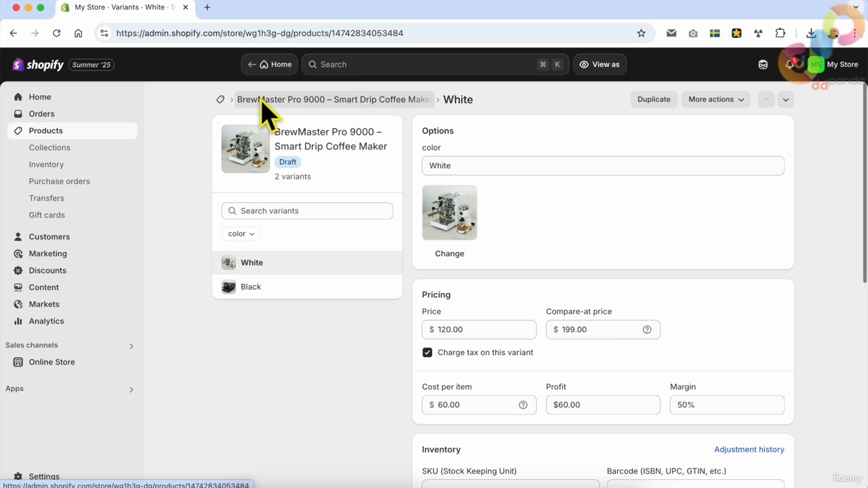Click the Analytics bar chart icon

[x=18, y=321]
